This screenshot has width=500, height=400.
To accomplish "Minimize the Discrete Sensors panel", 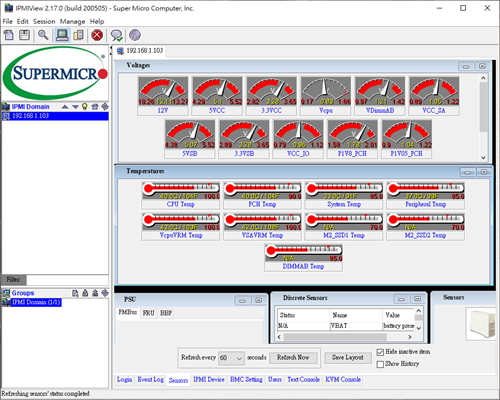I will (402, 299).
